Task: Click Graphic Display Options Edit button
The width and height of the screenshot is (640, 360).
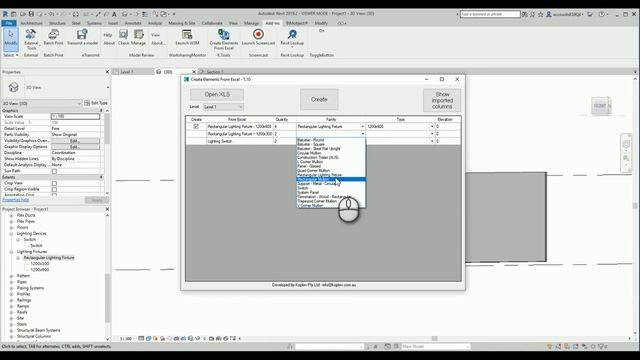Action: click(x=75, y=147)
